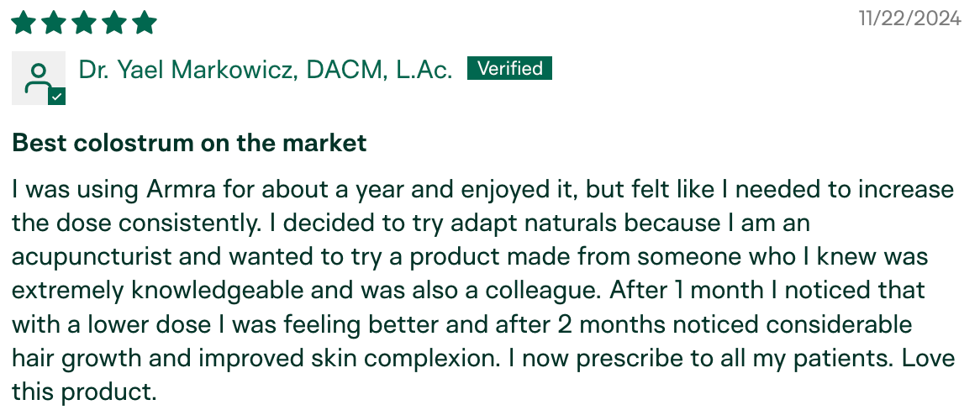Click the review date 11/22/2024

point(910,19)
